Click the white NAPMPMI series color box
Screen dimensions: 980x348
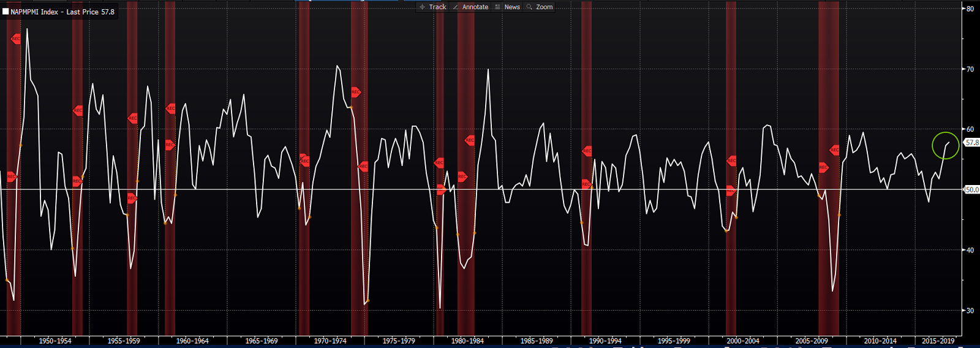coord(6,12)
